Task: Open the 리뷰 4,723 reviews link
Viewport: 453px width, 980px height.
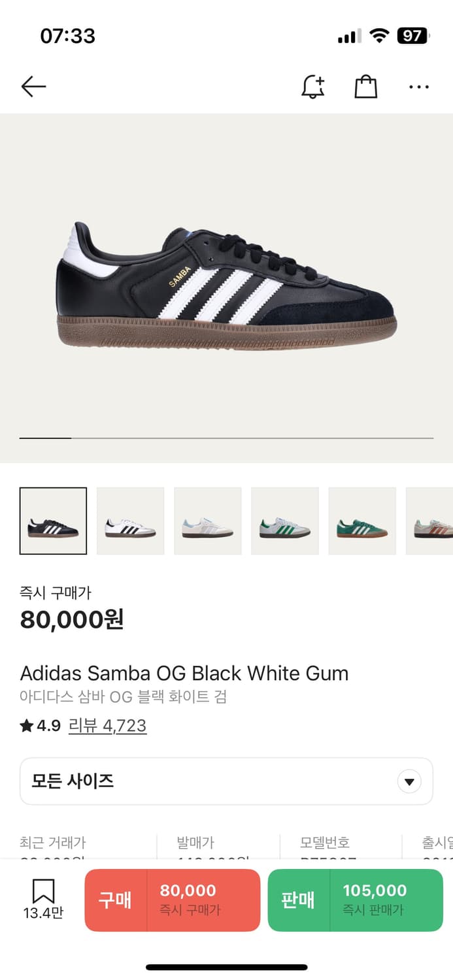Action: point(107,726)
